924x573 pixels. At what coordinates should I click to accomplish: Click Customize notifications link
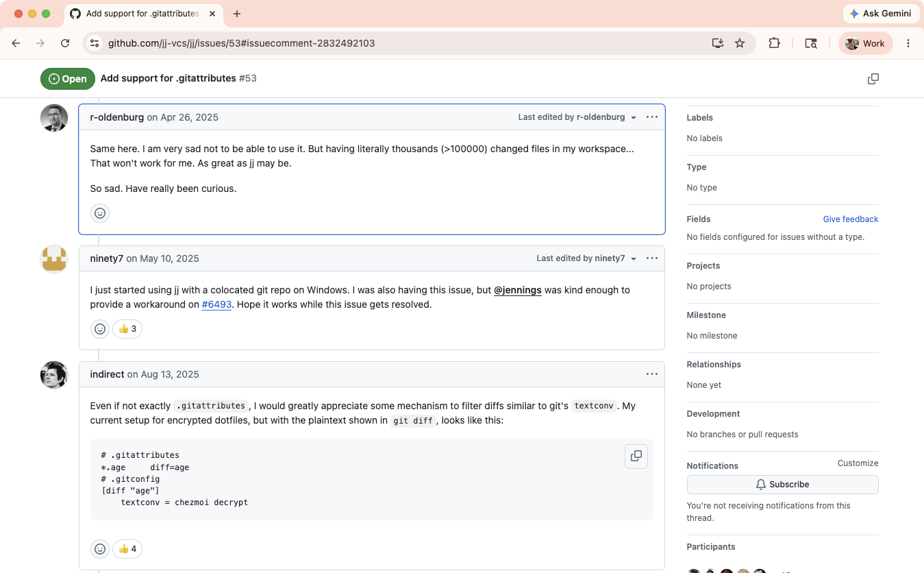(858, 463)
